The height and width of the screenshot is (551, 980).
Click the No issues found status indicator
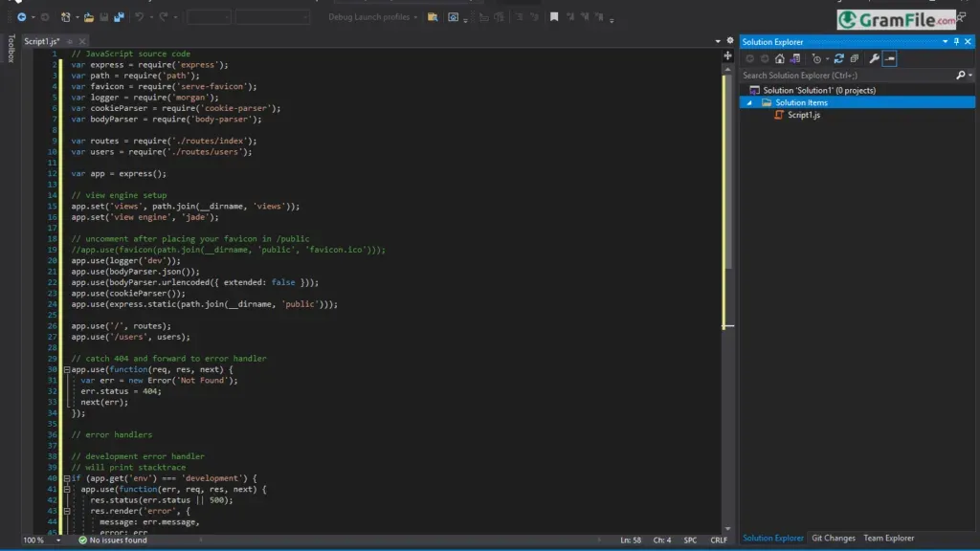point(113,540)
